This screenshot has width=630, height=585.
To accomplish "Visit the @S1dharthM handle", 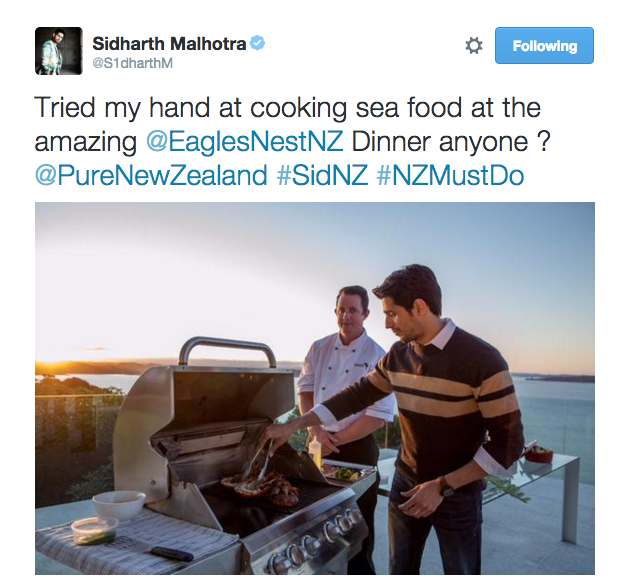I will (133, 63).
